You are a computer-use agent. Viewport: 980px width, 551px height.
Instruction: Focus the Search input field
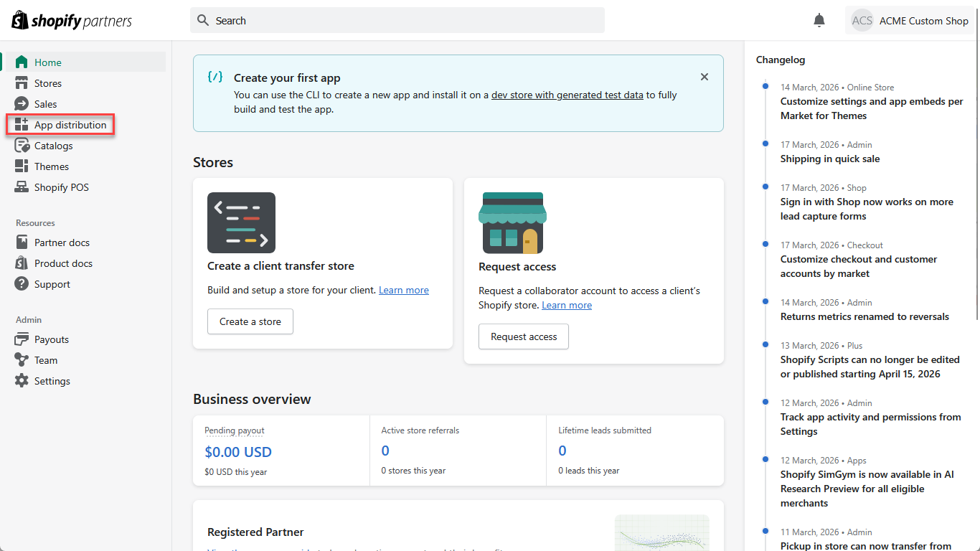pos(397,21)
